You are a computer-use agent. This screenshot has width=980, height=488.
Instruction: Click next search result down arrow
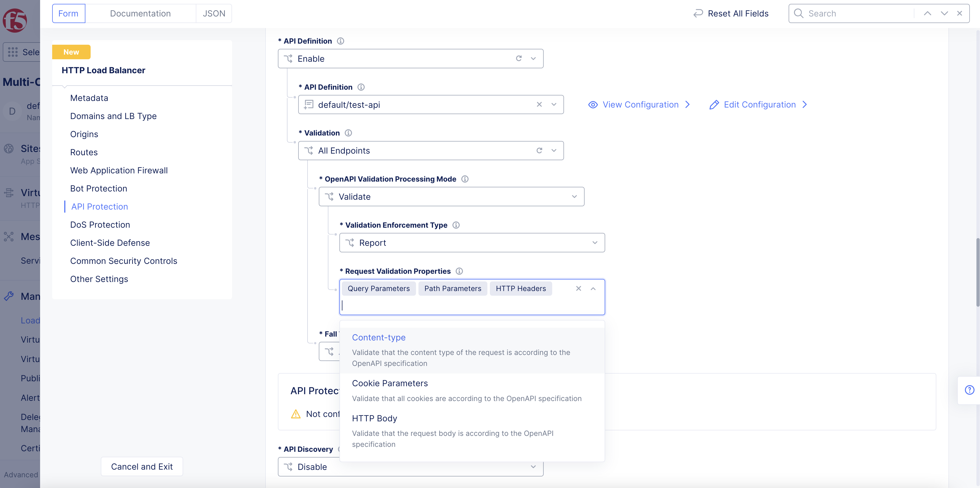click(x=944, y=14)
